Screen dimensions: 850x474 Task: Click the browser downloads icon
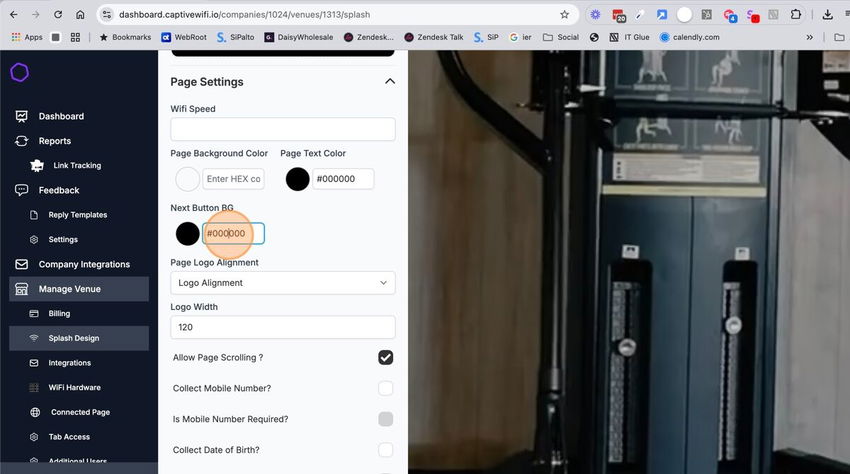[827, 15]
